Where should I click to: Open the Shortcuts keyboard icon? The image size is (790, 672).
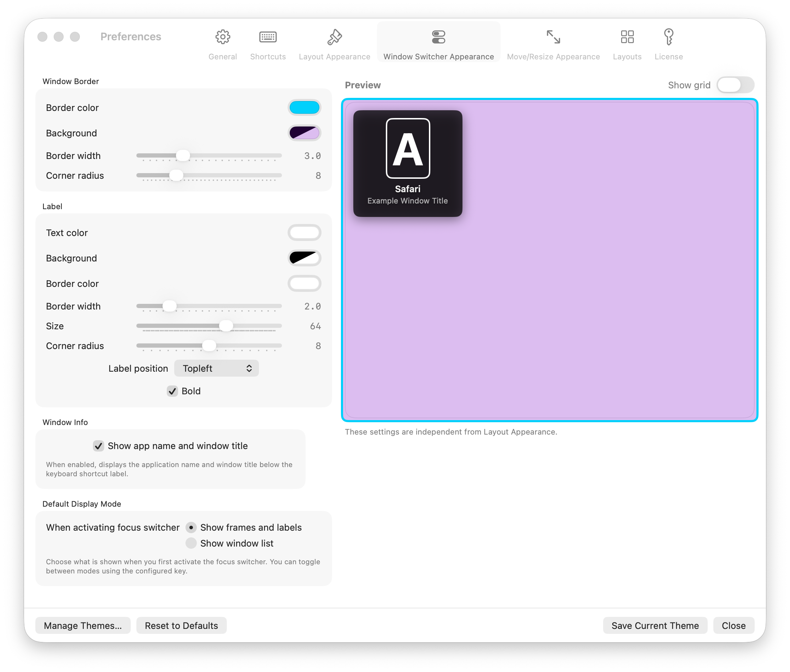[268, 37]
